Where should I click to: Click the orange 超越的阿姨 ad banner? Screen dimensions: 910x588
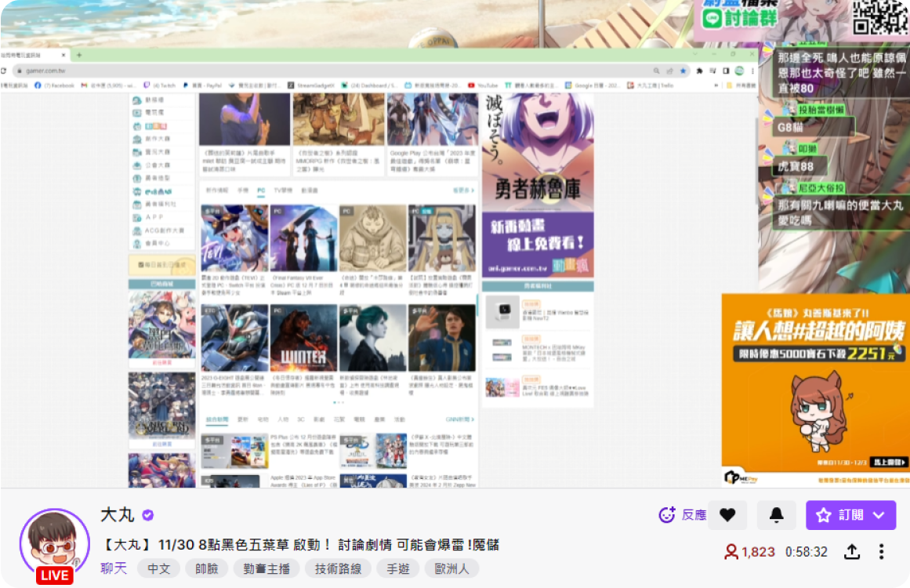click(x=815, y=389)
